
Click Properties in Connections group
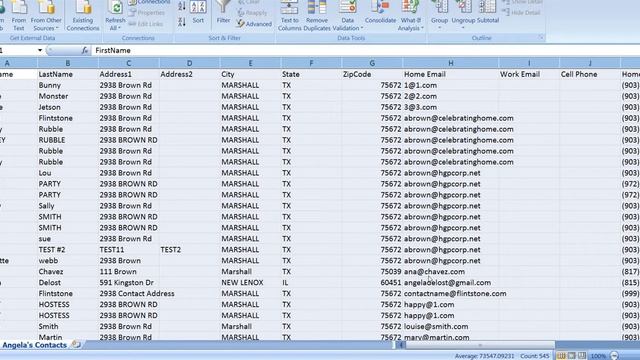147,13
